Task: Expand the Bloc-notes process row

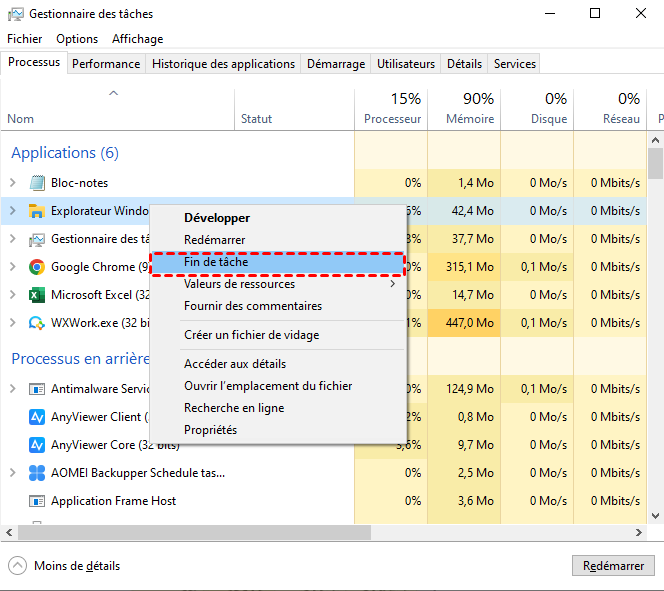Action: (13, 183)
